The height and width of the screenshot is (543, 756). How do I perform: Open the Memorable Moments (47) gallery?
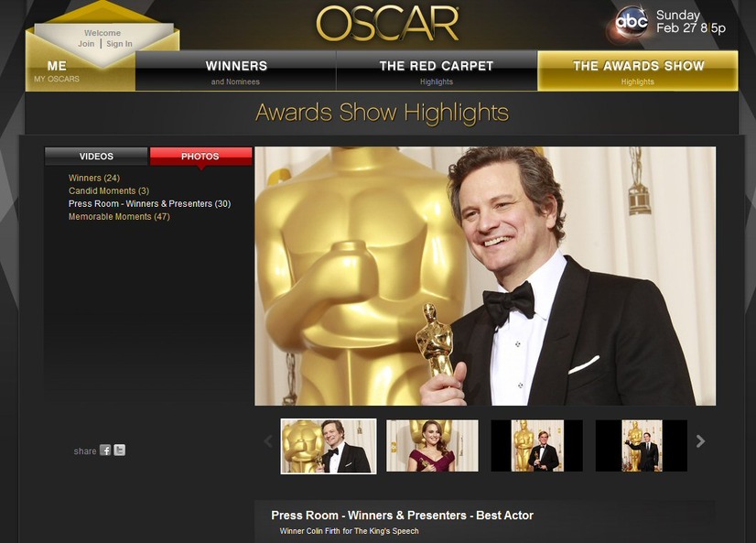click(119, 217)
